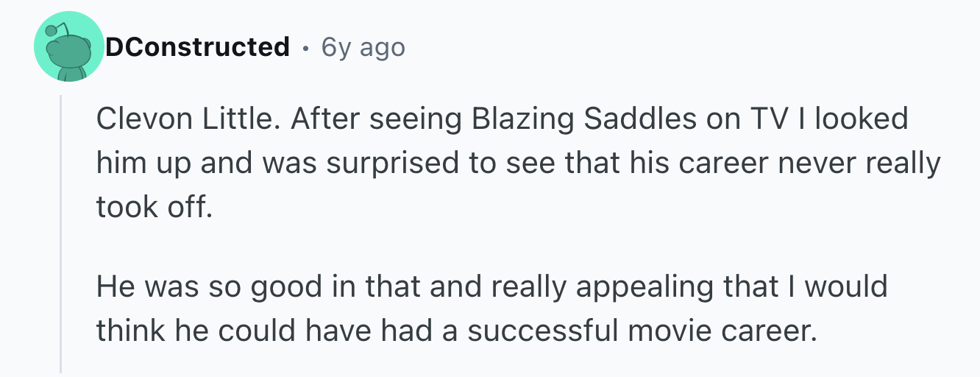Open the DConstructed username profile link
The height and width of the screenshot is (377, 980).
pos(197,48)
